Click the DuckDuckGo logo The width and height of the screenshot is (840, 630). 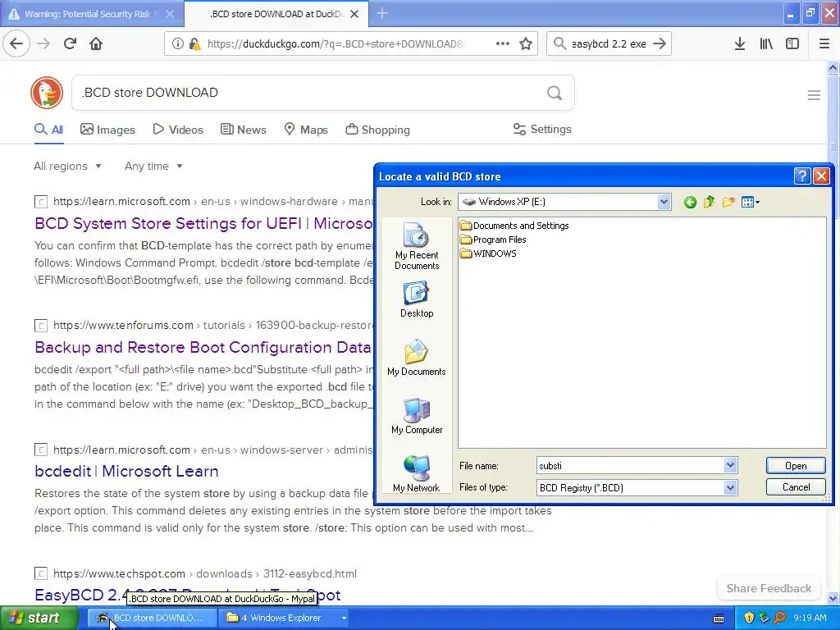click(47, 93)
